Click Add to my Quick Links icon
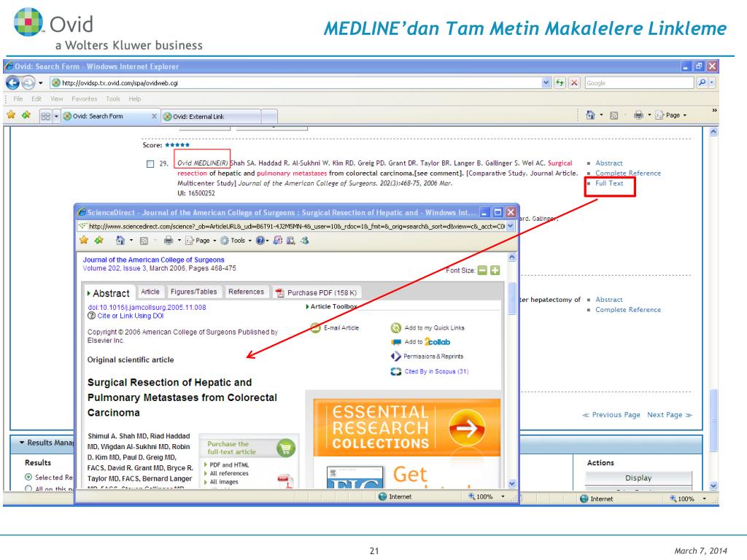747x560 pixels. tap(396, 327)
